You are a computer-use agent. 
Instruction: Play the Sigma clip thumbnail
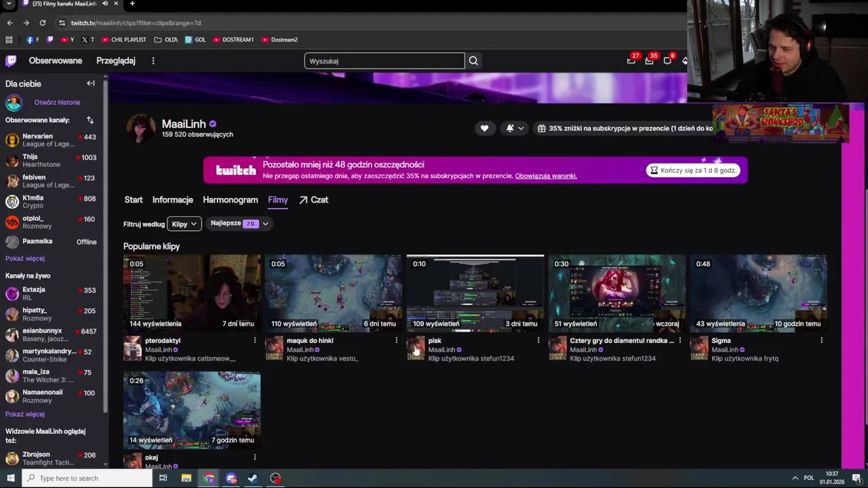click(758, 293)
